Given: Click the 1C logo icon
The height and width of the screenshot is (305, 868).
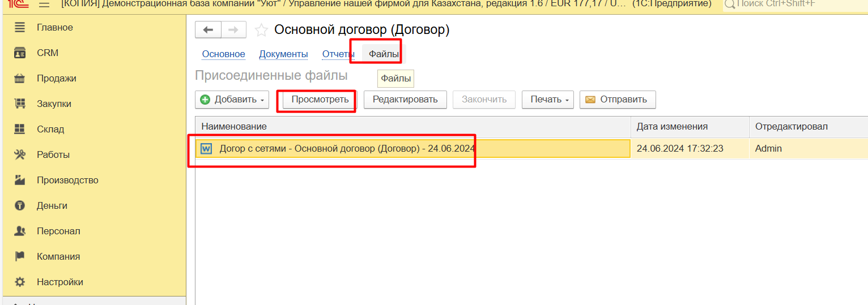Looking at the screenshot, I should click(x=18, y=3).
